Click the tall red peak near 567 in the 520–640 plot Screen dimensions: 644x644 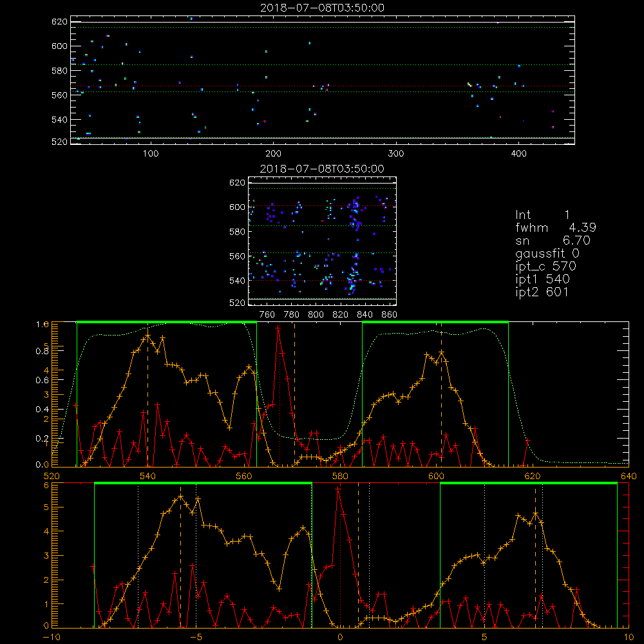tap(278, 328)
